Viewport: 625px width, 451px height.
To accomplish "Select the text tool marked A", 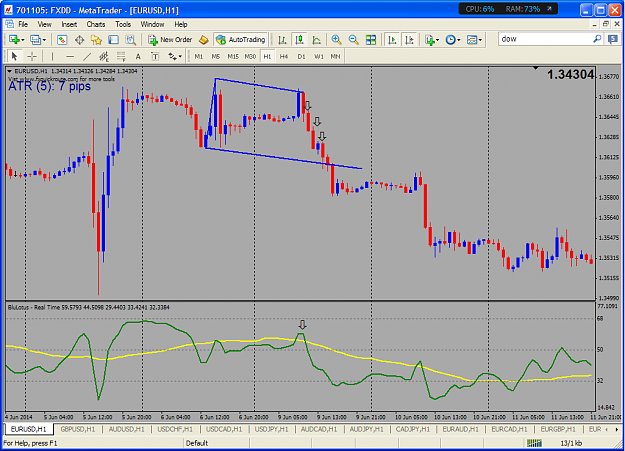I will 138,56.
